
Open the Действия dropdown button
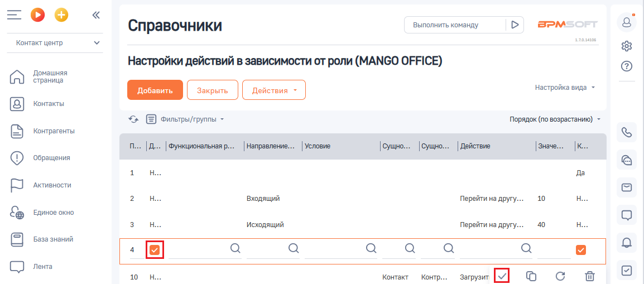coord(274,90)
